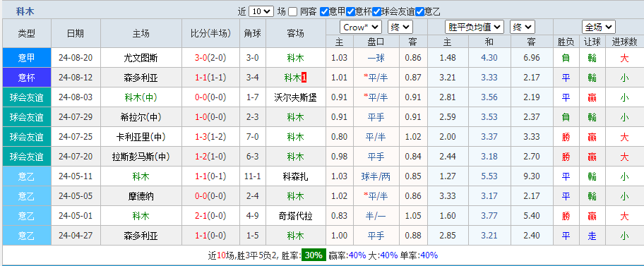Click the date 24-05-01
This screenshot has height=266, width=644.
pyautogui.click(x=76, y=216)
